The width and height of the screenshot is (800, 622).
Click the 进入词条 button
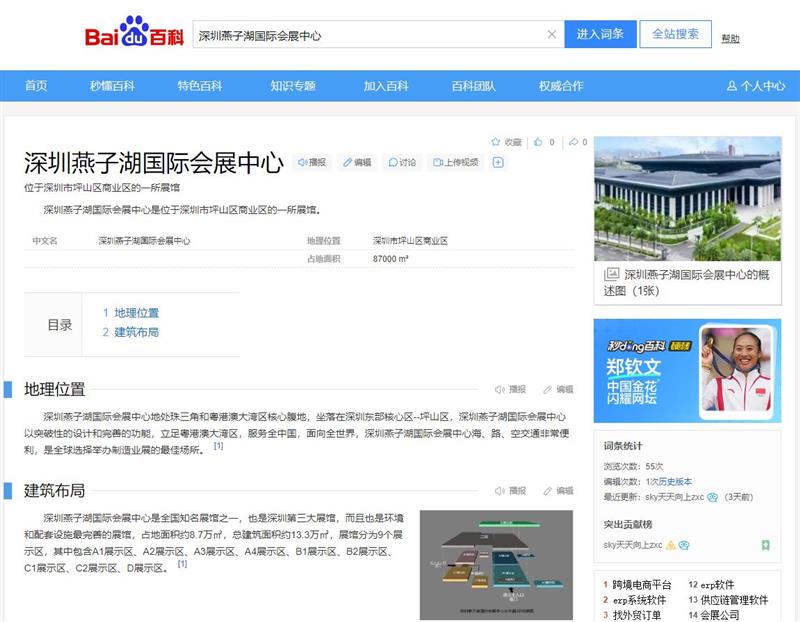click(x=600, y=34)
